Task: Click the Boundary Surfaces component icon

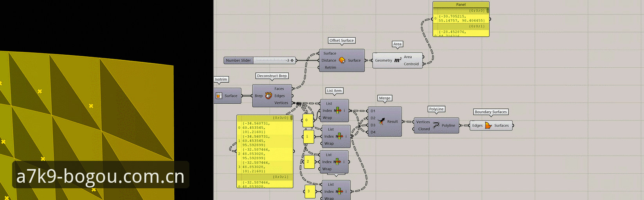Action: [489, 125]
